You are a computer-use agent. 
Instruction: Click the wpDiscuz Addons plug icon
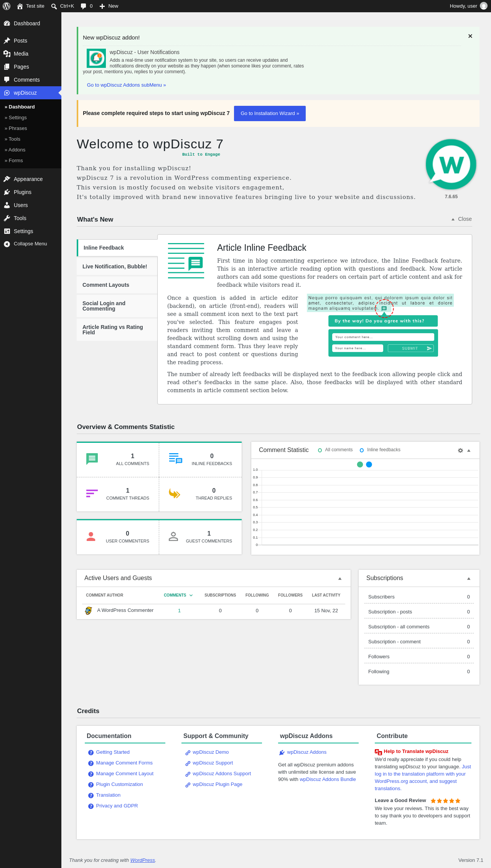282,753
